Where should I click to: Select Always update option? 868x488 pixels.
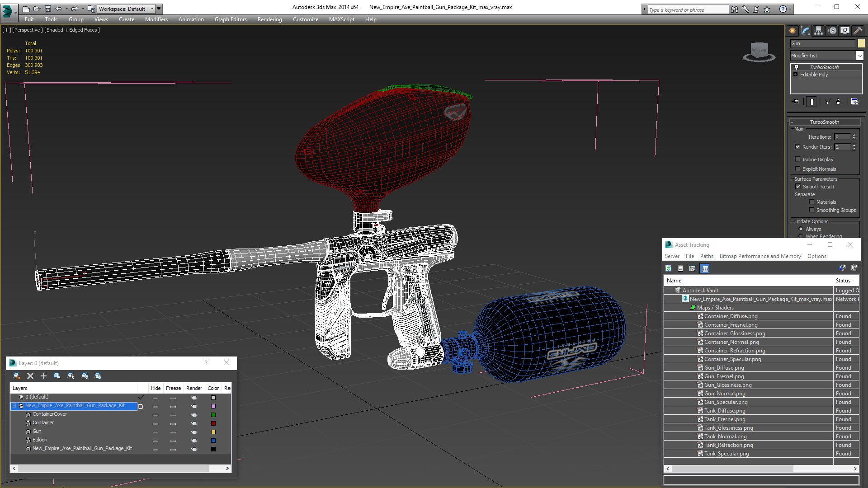pyautogui.click(x=801, y=229)
